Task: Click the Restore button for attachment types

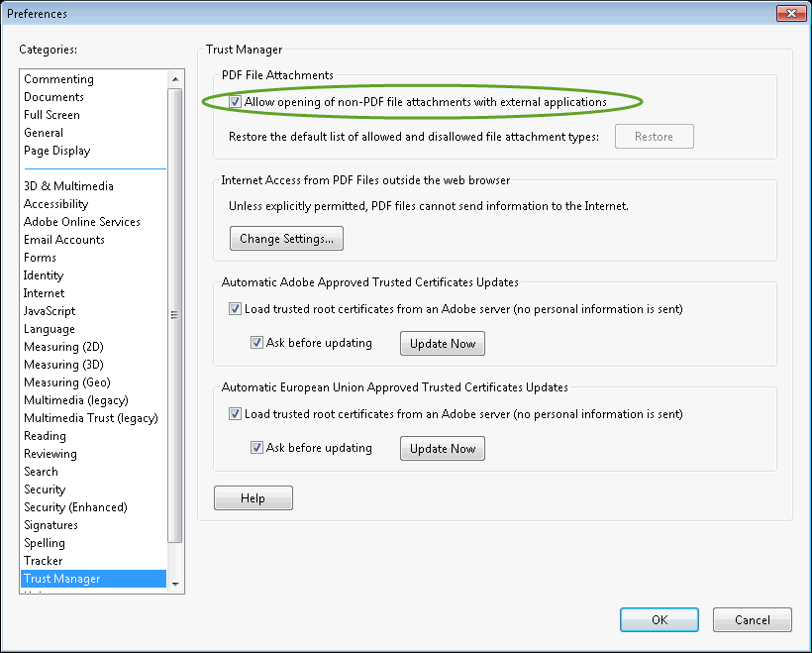Action: 654,136
